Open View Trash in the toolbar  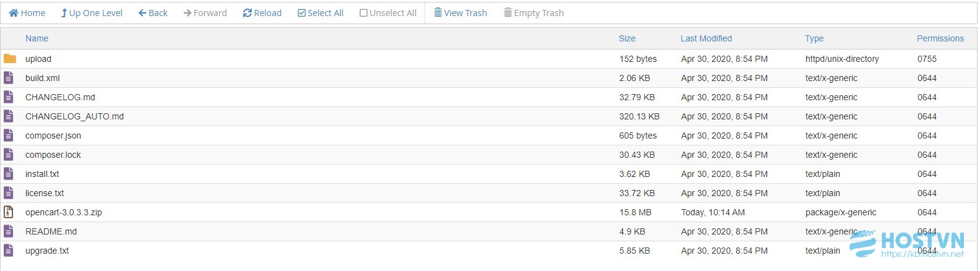460,13
